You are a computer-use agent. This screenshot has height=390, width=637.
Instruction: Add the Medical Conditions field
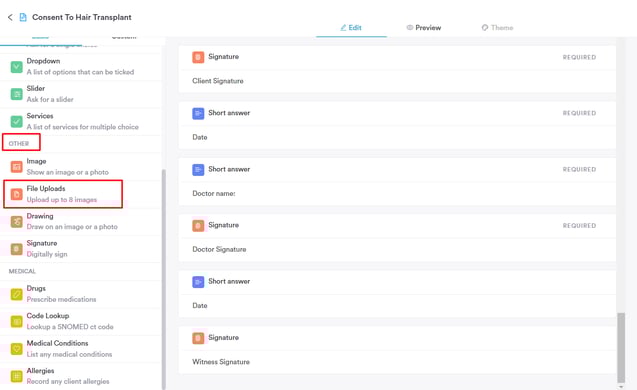pos(81,349)
